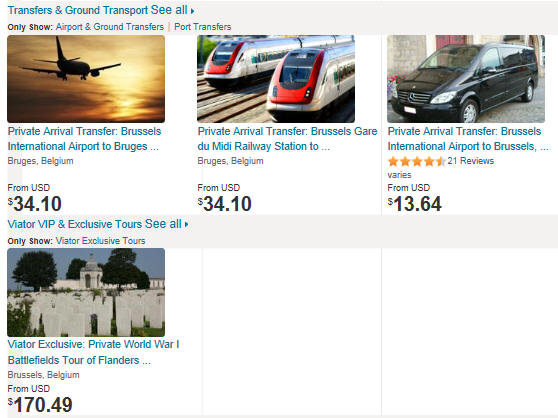Image resolution: width=558 pixels, height=418 pixels.
Task: Open Brussels Gare du Midi transfer link
Action: [x=287, y=139]
